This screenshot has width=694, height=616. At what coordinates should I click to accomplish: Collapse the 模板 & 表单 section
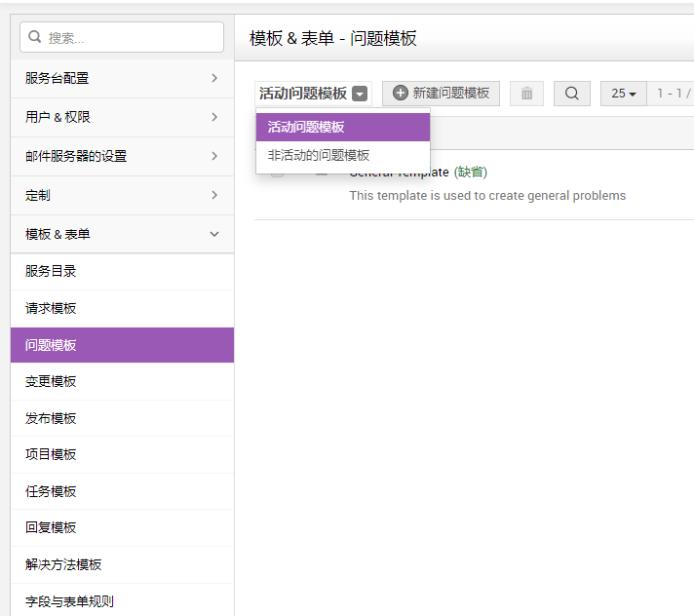point(214,234)
